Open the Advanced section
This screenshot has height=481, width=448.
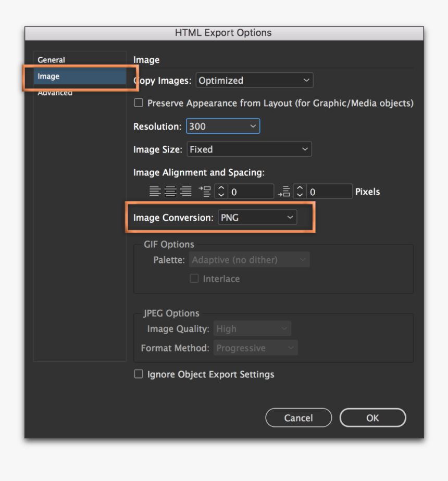[55, 93]
